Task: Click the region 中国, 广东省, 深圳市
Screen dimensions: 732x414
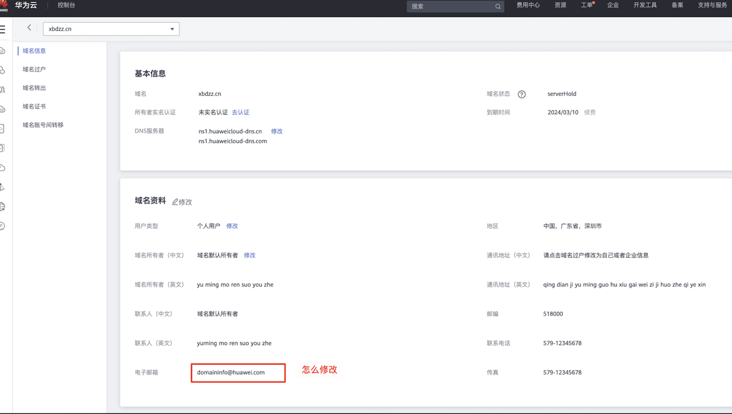Action: (x=572, y=226)
